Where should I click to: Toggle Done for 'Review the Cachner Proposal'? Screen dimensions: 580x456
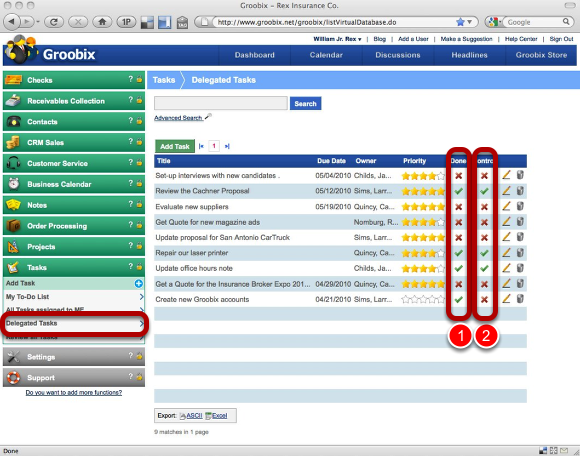[x=459, y=191]
